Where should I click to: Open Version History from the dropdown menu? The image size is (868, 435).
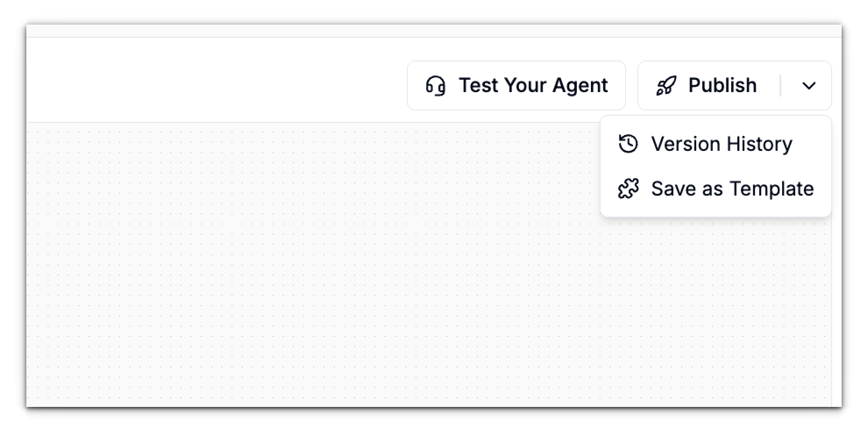click(722, 144)
